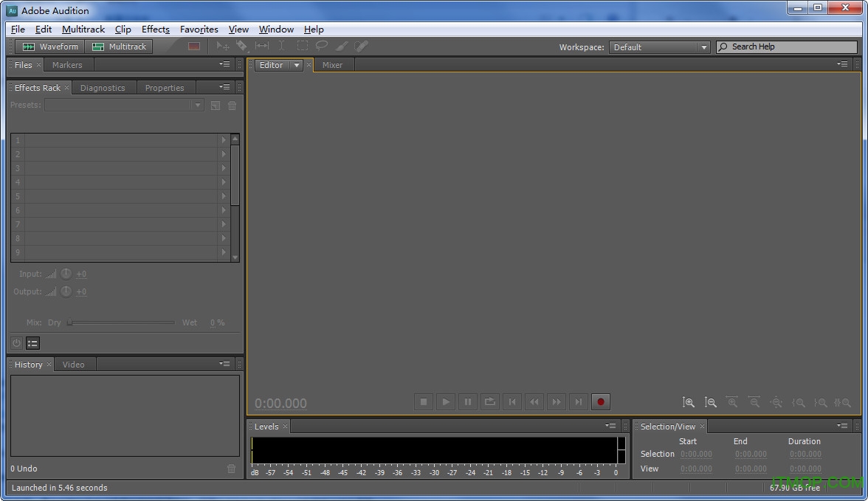This screenshot has width=868, height=501.
Task: Click the Stop playback button
Action: (x=424, y=402)
